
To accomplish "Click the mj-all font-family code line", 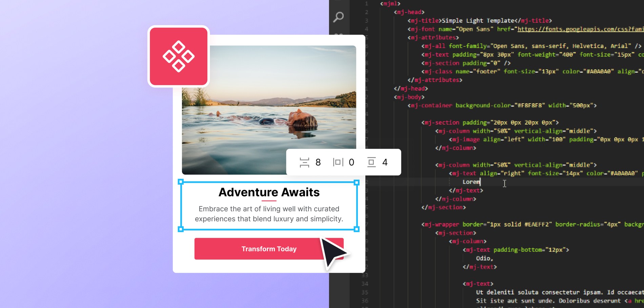I will 531,46.
